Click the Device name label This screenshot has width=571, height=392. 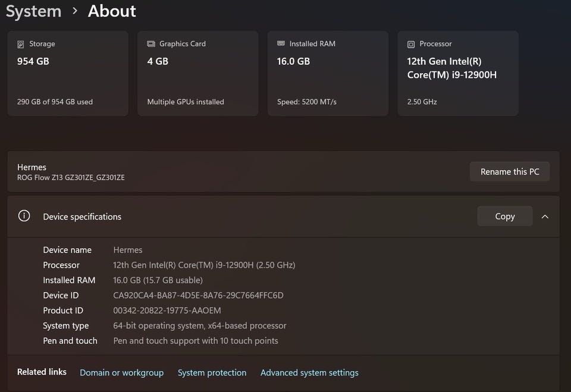tap(67, 250)
